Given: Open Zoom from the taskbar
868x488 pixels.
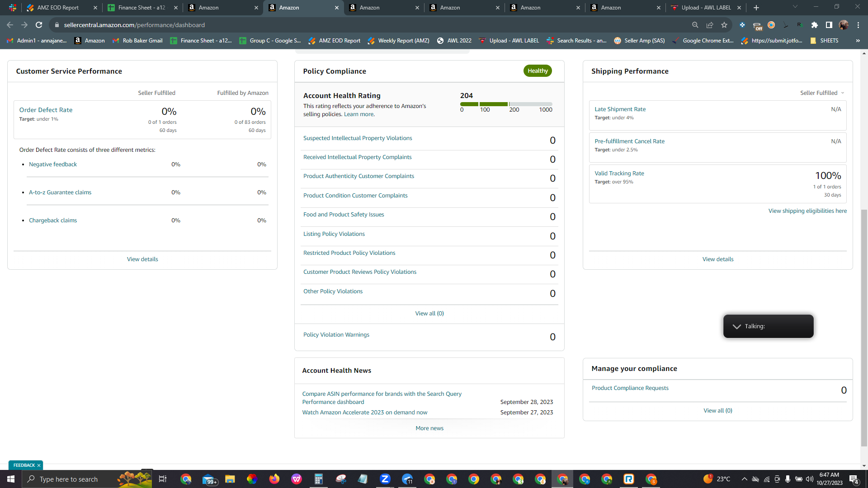Looking at the screenshot, I should click(x=385, y=479).
